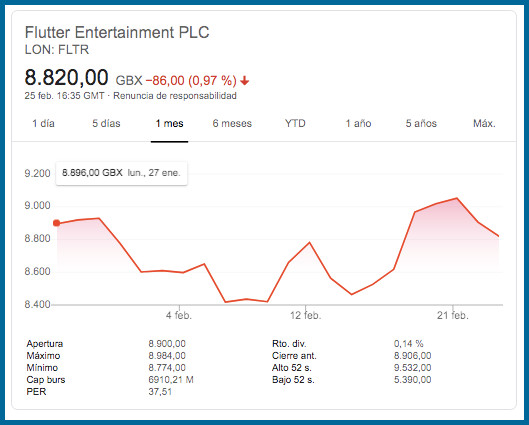Click the "Mínimo" label
The height and width of the screenshot is (425, 529).
pyautogui.click(x=42, y=368)
